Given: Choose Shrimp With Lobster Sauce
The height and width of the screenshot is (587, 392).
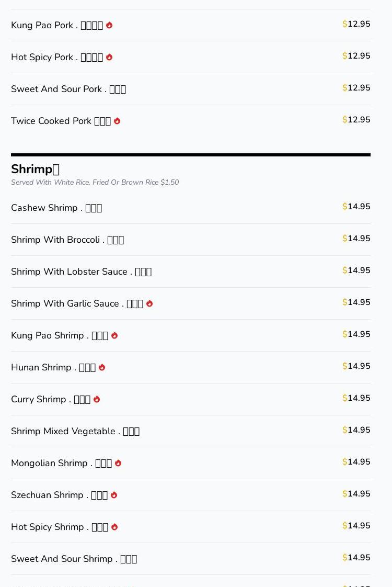Looking at the screenshot, I should [x=191, y=272].
